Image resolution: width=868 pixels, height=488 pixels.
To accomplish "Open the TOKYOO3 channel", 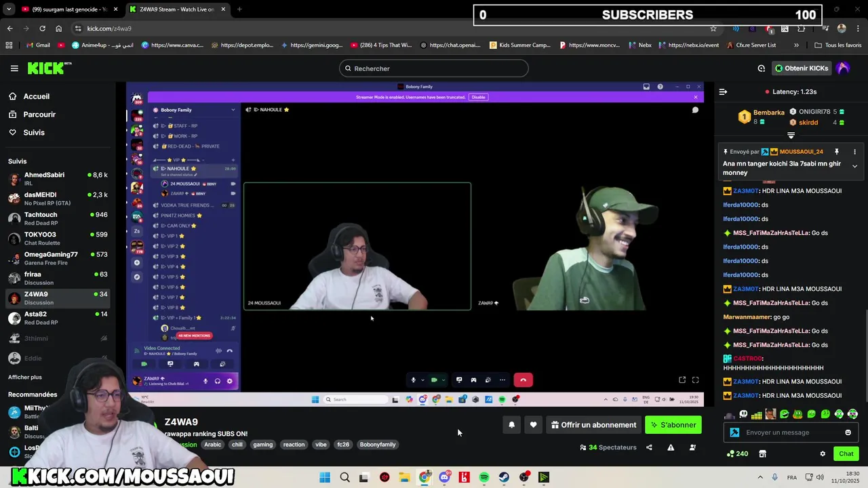I will [58, 239].
